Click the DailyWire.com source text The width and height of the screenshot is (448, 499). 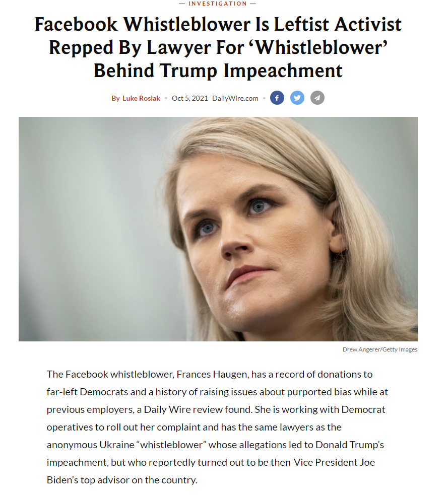pos(235,98)
